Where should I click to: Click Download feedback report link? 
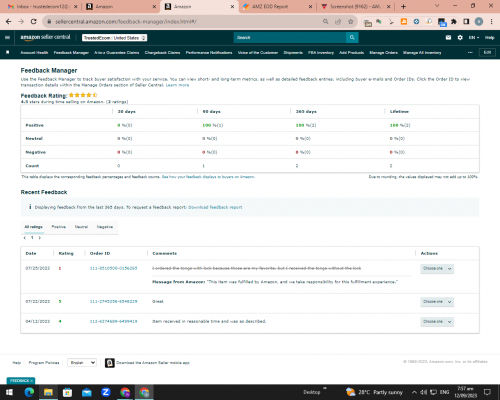click(215, 207)
